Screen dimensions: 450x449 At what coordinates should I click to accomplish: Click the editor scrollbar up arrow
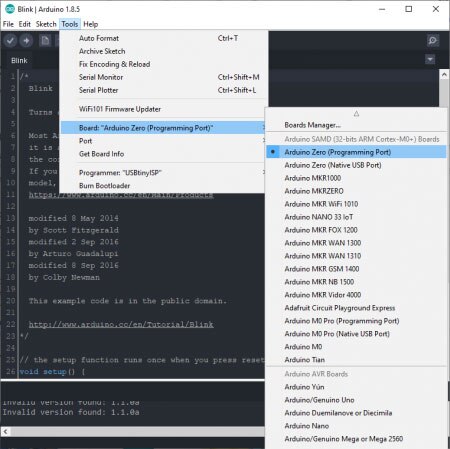coord(444,75)
